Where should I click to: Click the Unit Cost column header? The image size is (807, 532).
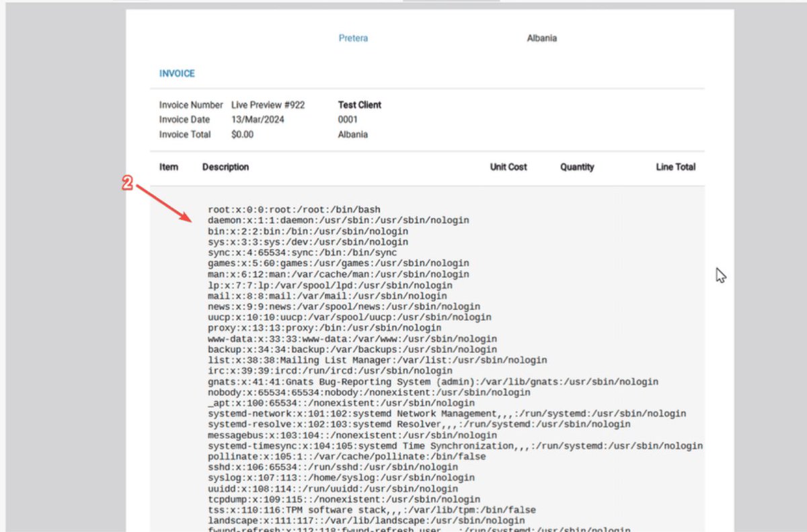(x=508, y=167)
